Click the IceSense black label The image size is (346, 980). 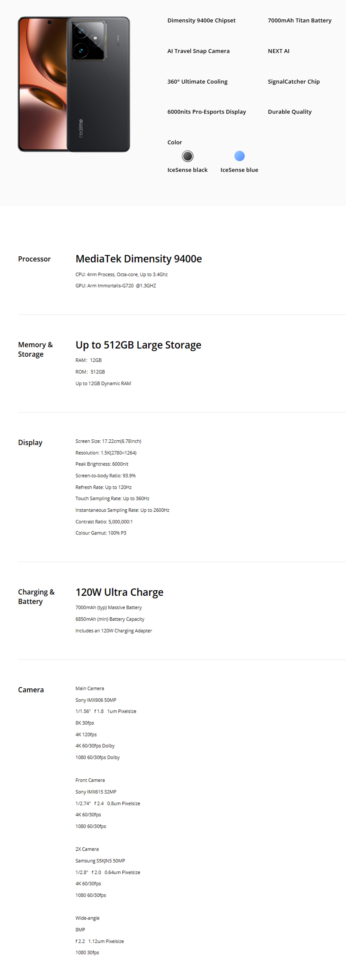[x=187, y=170]
